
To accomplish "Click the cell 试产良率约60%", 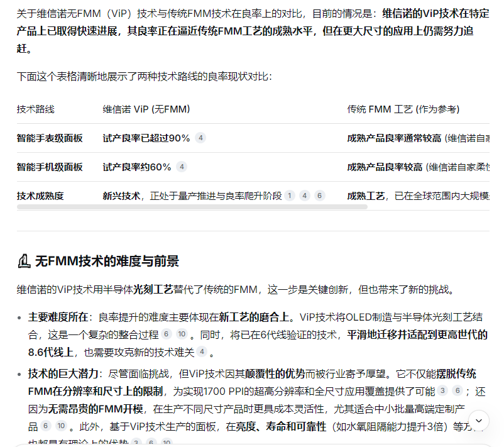I will (137, 167).
